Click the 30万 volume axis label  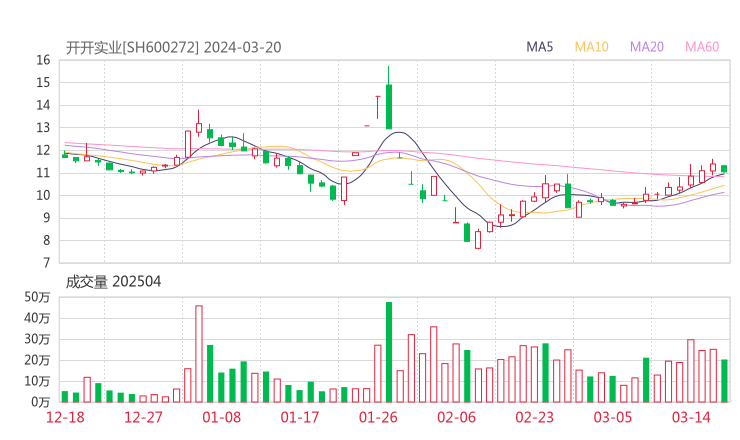pos(37,339)
